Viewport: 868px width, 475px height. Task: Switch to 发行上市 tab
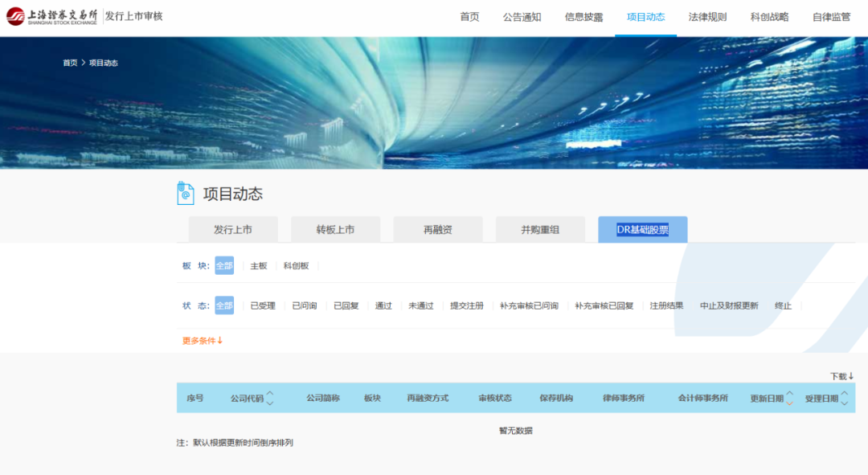click(233, 229)
